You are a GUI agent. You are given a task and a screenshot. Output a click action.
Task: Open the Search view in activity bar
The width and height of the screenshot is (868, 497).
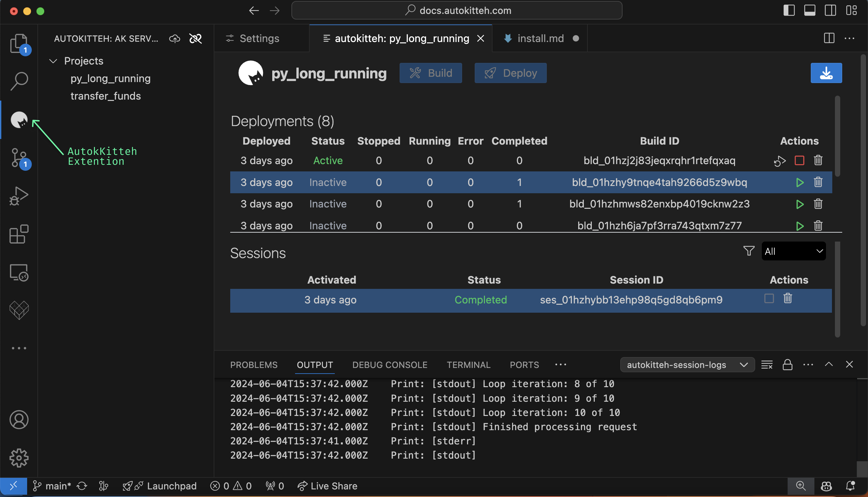point(19,81)
